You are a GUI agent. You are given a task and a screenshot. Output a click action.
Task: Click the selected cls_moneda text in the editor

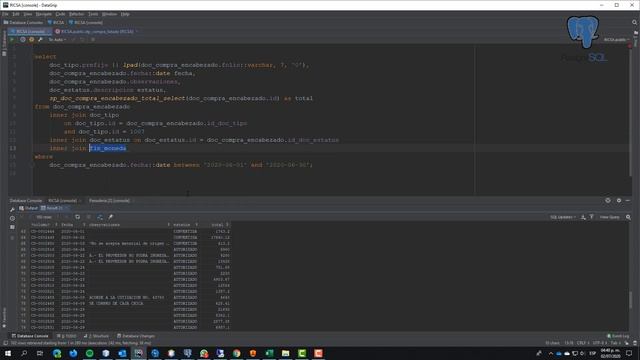pos(108,148)
